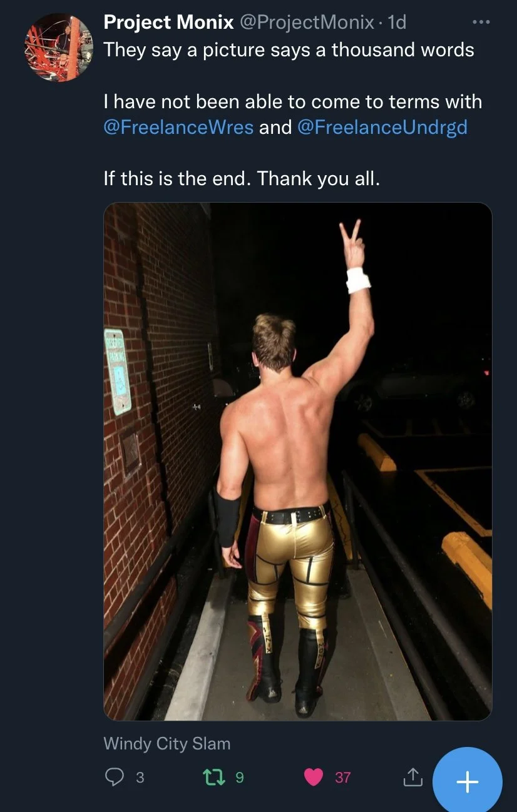Follow the @FreelanceUndrgd mention link

point(382,127)
